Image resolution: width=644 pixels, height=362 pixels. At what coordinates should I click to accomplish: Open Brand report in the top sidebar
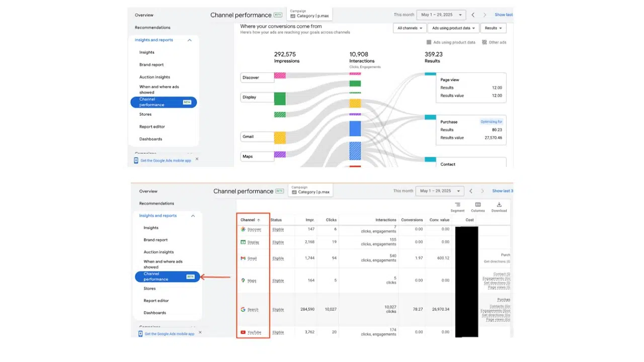coord(151,65)
